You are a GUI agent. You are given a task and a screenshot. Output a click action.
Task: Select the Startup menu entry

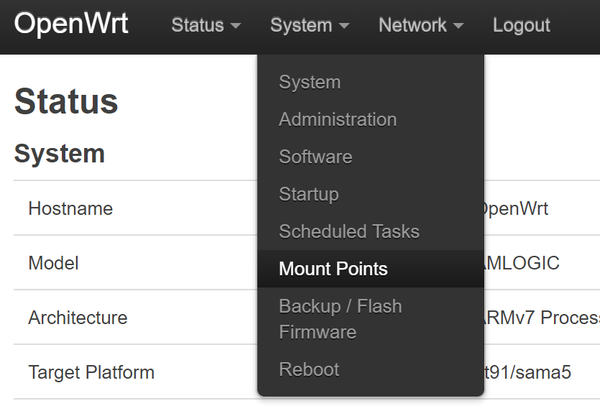370,194
